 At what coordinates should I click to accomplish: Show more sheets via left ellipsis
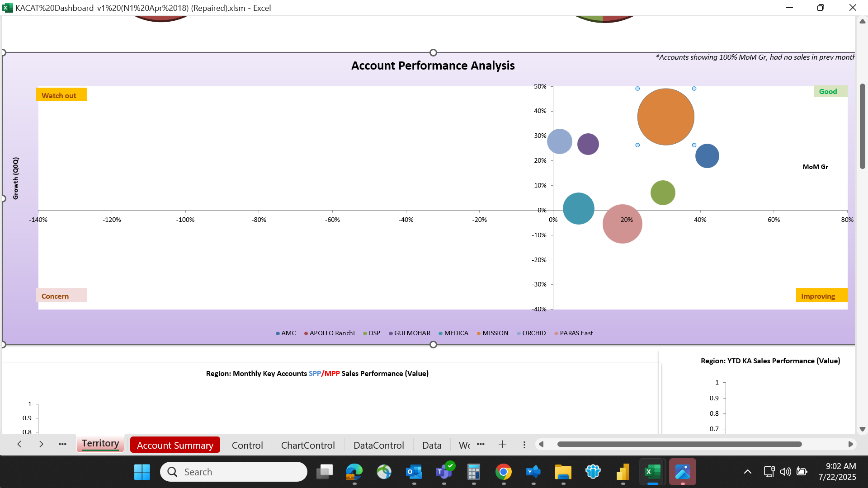(62, 445)
